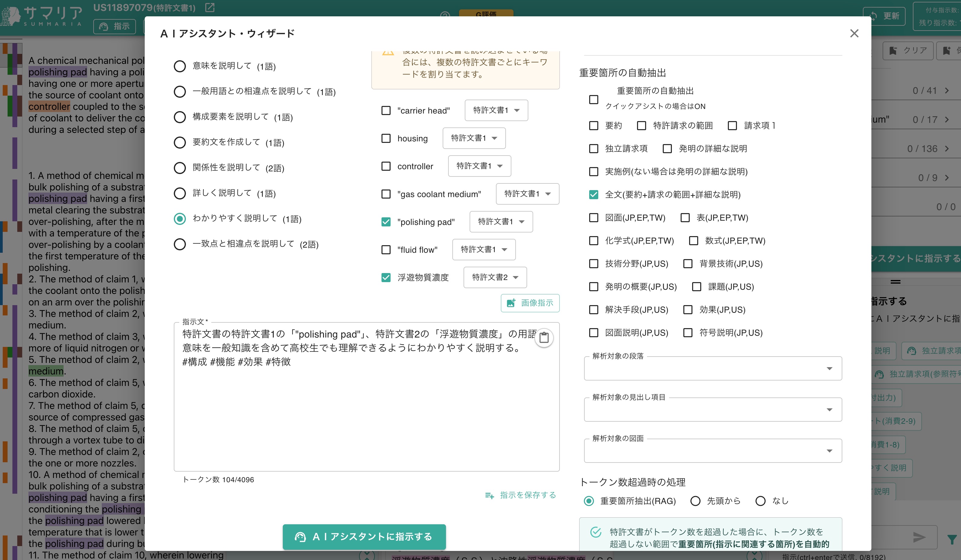Image resolution: width=961 pixels, height=560 pixels.
Task: Open the 解析対象の図面 dropdown
Action: [713, 451]
